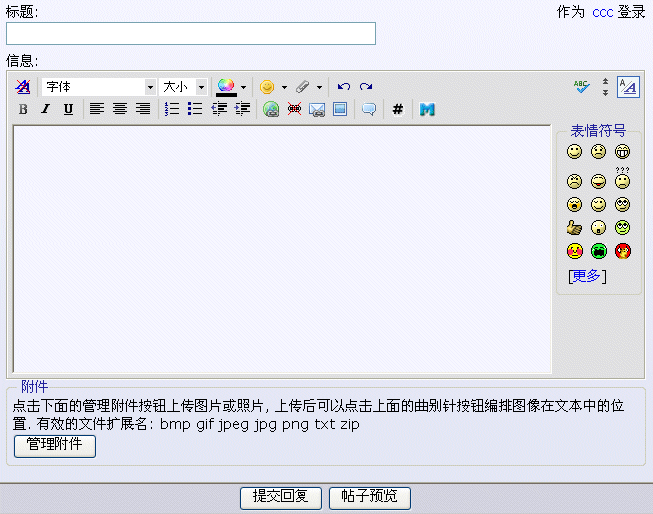653x514 pixels.
Task: Insert a hyperlink with the globe icon
Action: [271, 109]
